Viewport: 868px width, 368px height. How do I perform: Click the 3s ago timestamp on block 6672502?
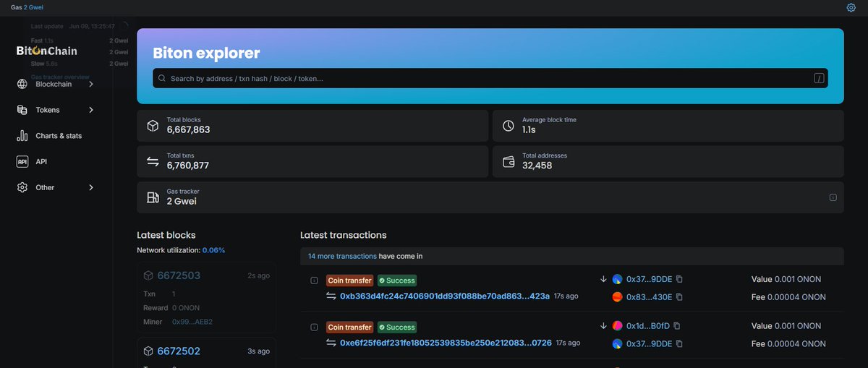click(258, 351)
